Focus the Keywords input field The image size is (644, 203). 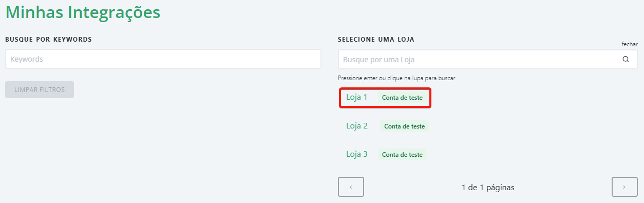(x=163, y=59)
